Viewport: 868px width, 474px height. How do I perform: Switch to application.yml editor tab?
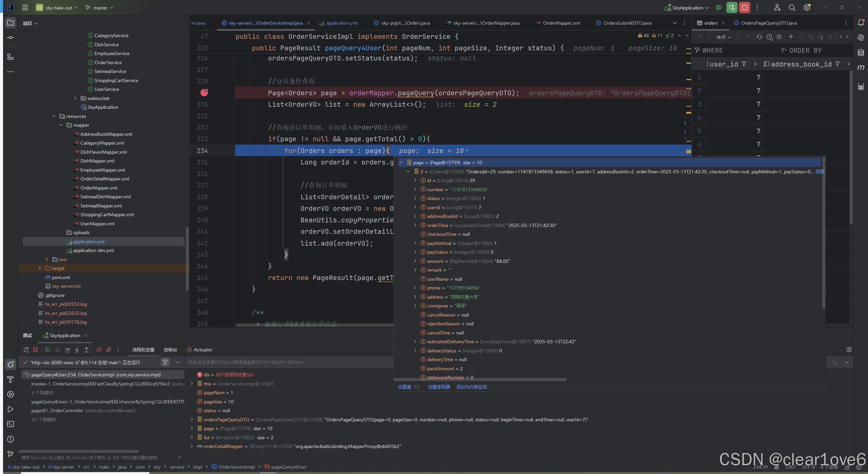click(341, 23)
